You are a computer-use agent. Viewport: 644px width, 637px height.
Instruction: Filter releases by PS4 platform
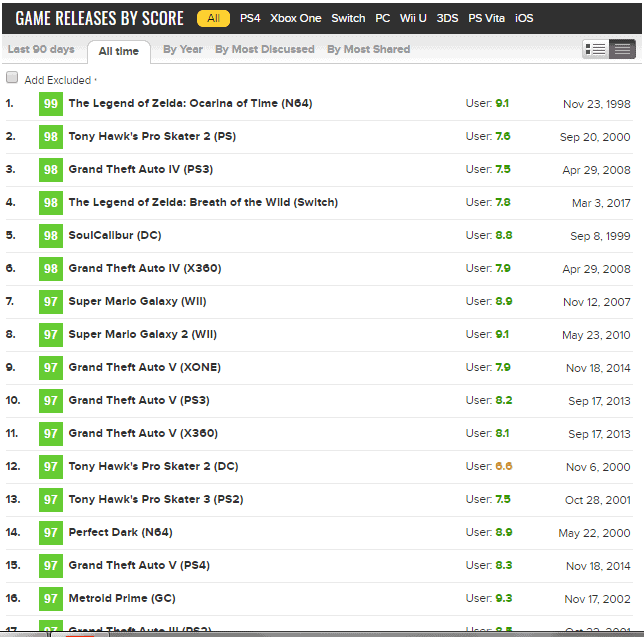(x=250, y=18)
